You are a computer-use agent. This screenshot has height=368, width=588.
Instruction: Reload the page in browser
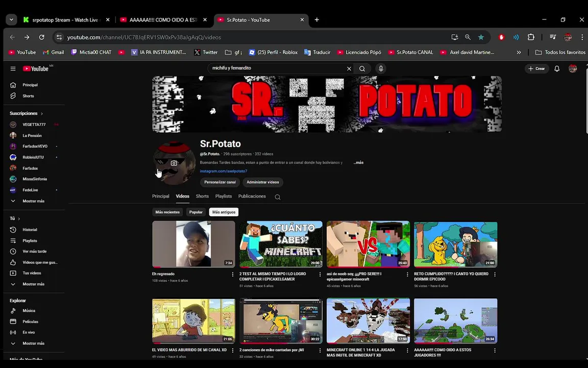(x=42, y=37)
